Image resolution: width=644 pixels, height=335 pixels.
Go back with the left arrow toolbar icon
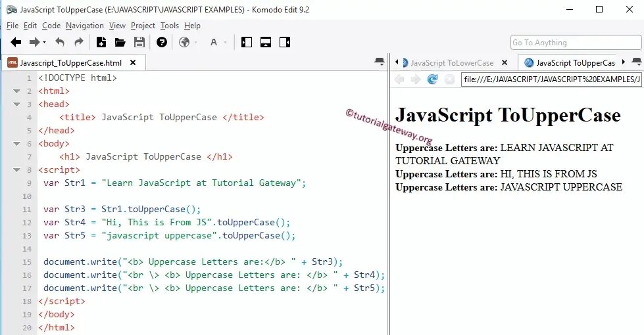[x=16, y=42]
